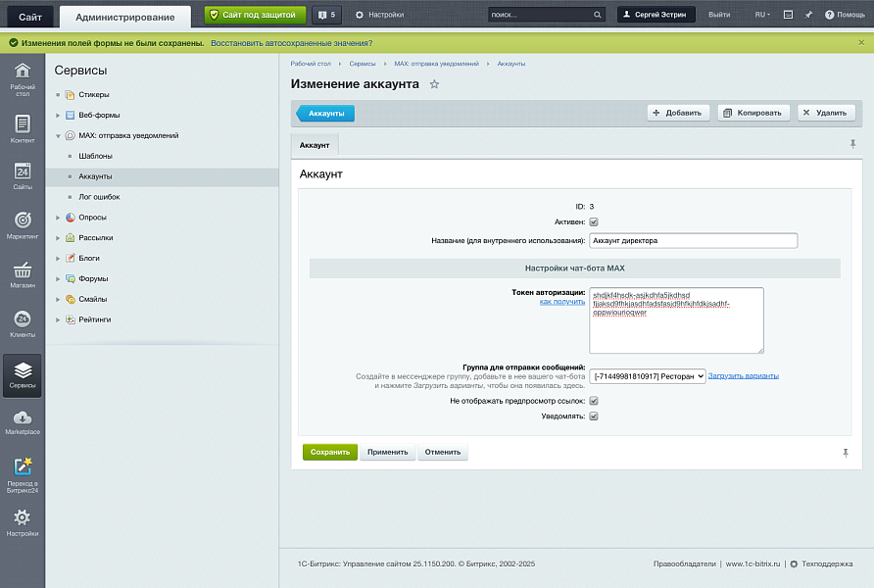Image resolution: width=874 pixels, height=588 pixels.
Task: Open the Контент sidebar icon
Action: (x=23, y=128)
